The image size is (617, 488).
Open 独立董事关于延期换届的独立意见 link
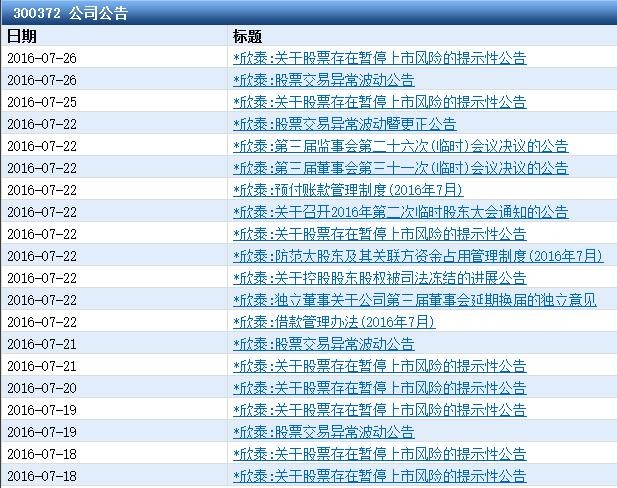pos(415,300)
